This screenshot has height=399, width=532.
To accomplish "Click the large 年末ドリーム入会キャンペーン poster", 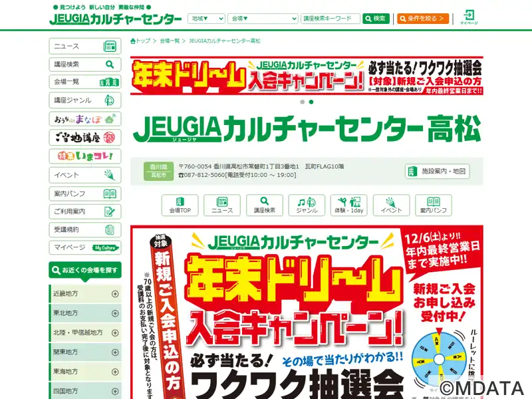I will click(307, 312).
